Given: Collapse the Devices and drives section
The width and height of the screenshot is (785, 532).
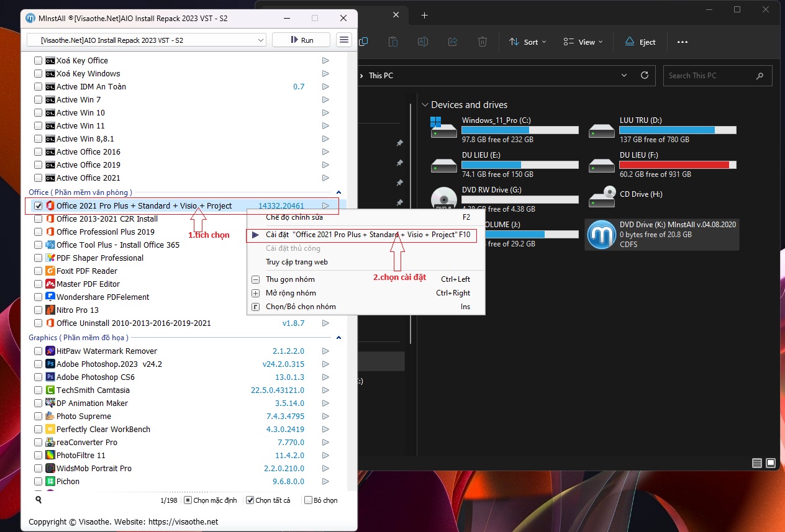Looking at the screenshot, I should (425, 105).
